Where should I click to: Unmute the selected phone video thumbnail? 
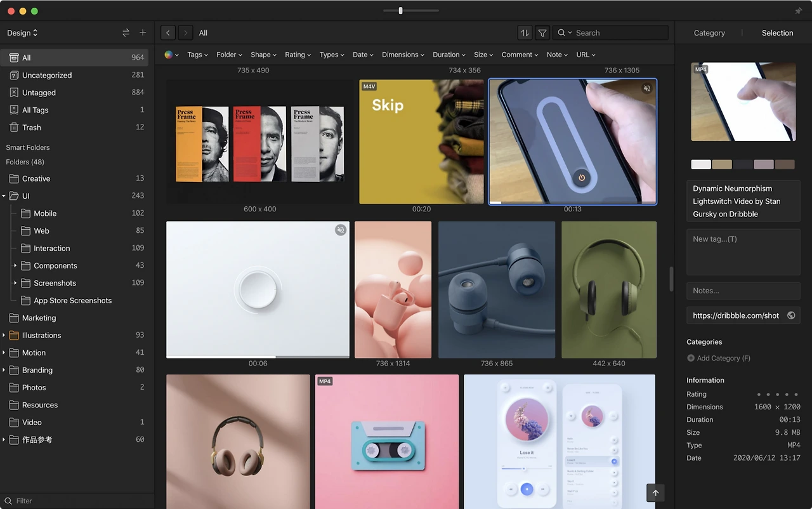(x=646, y=88)
